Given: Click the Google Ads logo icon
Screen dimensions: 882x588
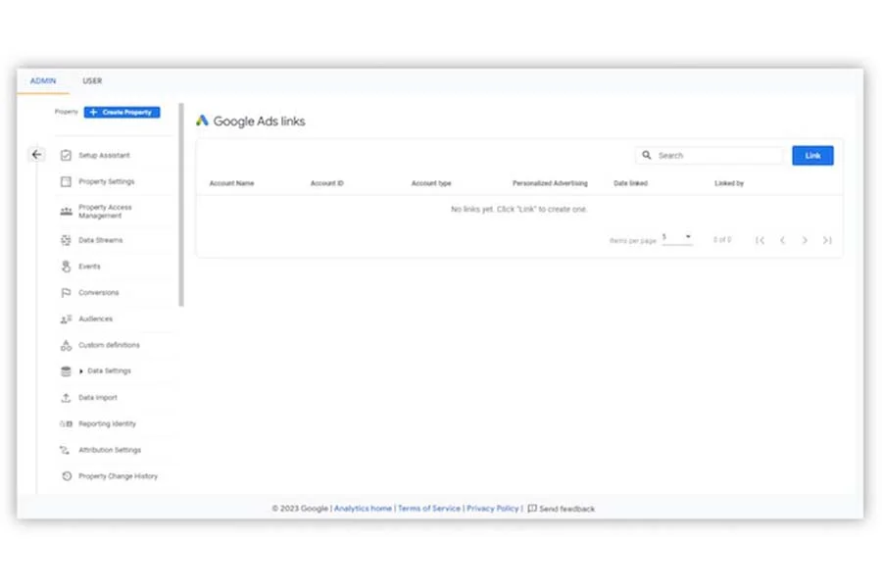Looking at the screenshot, I should point(202,121).
